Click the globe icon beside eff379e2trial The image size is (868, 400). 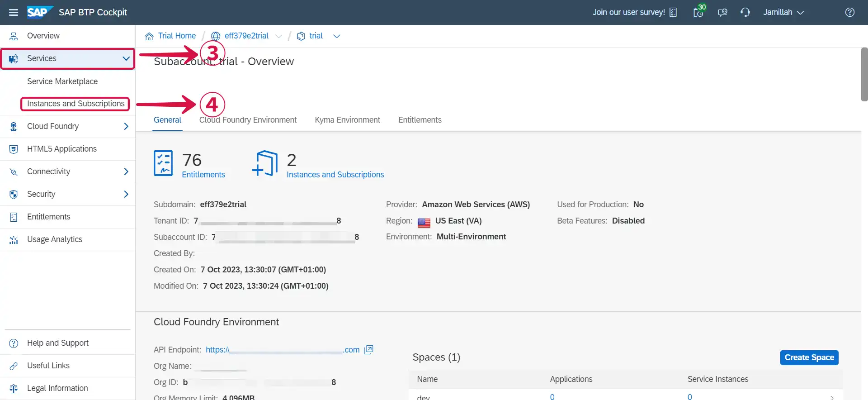point(216,36)
